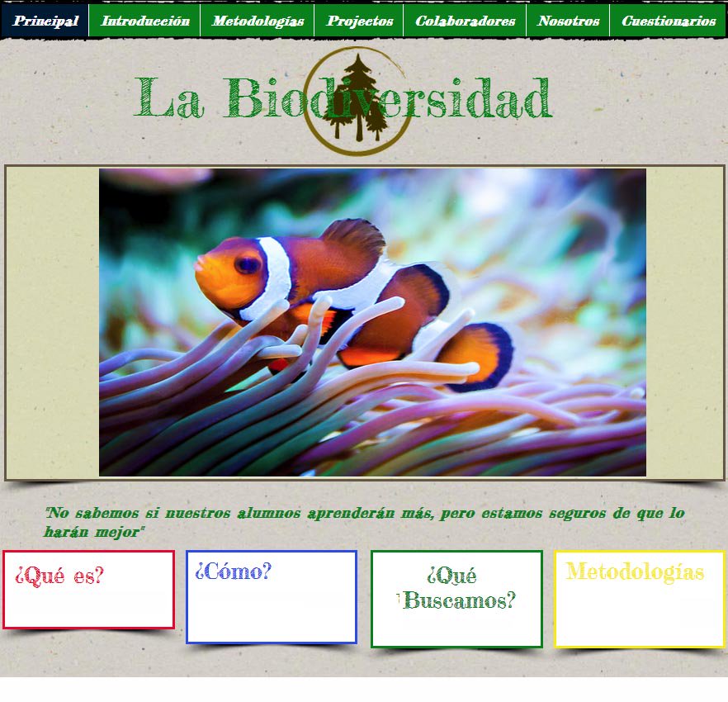Click the clownfish banner image

tap(372, 322)
